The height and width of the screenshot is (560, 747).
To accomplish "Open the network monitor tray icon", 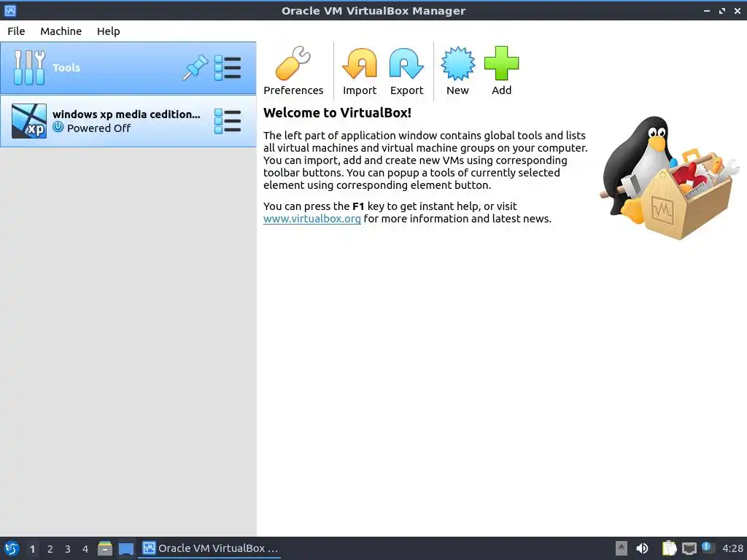I will [x=689, y=548].
